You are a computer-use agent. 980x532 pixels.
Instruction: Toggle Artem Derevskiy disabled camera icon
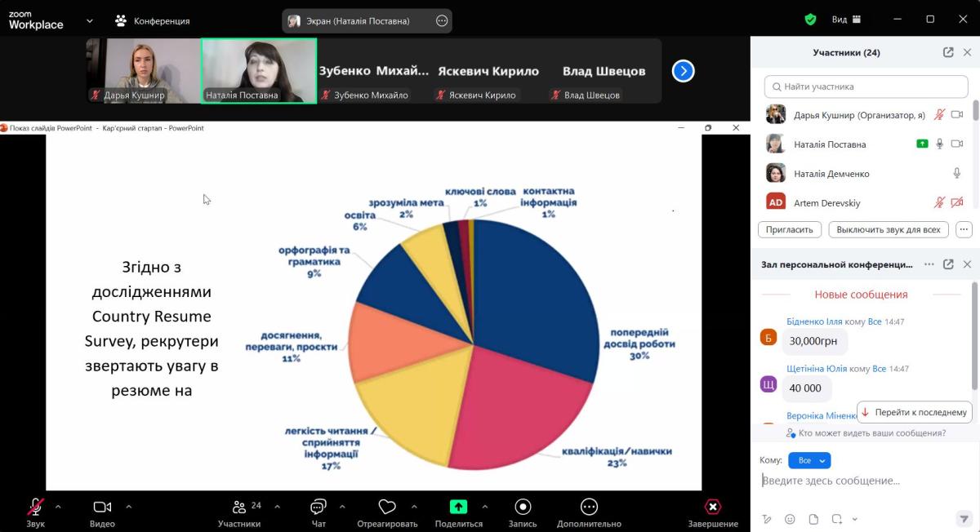(958, 202)
